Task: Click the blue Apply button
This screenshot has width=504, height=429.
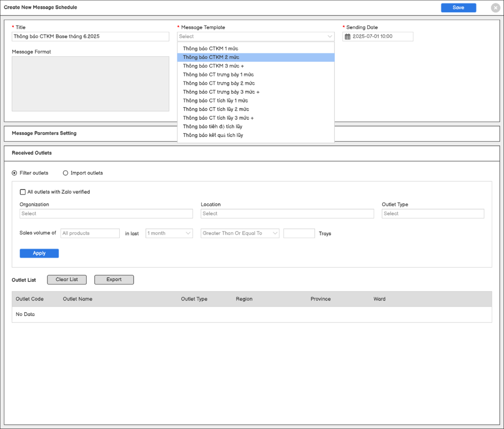Action: tap(39, 253)
